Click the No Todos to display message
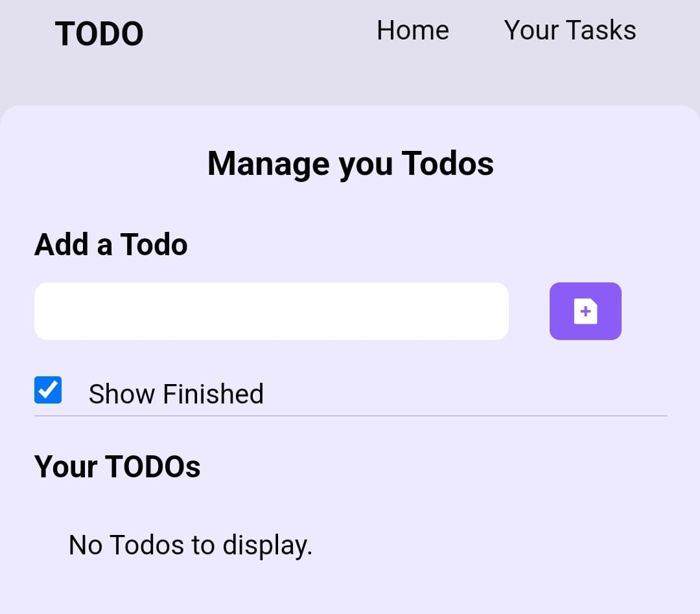The width and height of the screenshot is (700, 614). coord(191,545)
